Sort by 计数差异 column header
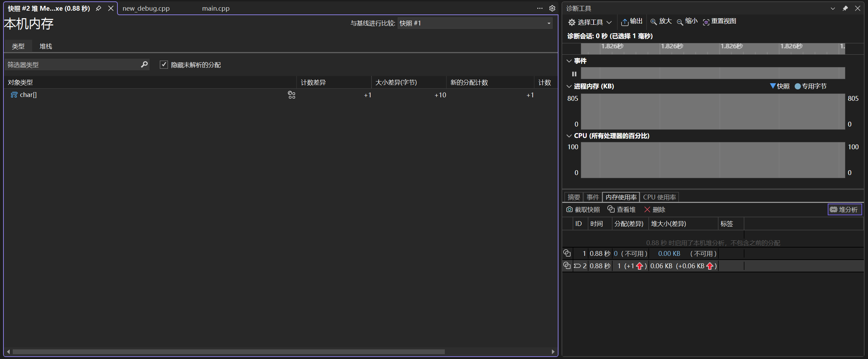This screenshot has width=868, height=359. tap(334, 83)
